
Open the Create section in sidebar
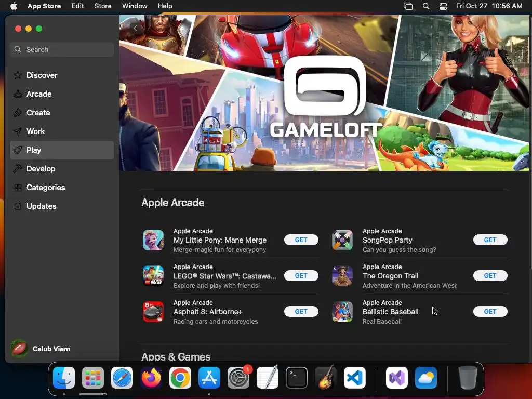[62, 113]
